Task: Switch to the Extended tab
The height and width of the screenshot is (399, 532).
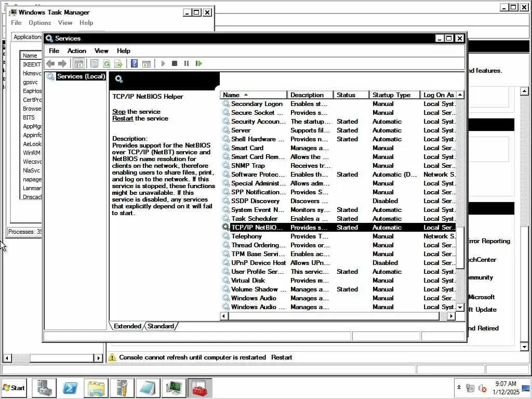Action: click(x=127, y=326)
